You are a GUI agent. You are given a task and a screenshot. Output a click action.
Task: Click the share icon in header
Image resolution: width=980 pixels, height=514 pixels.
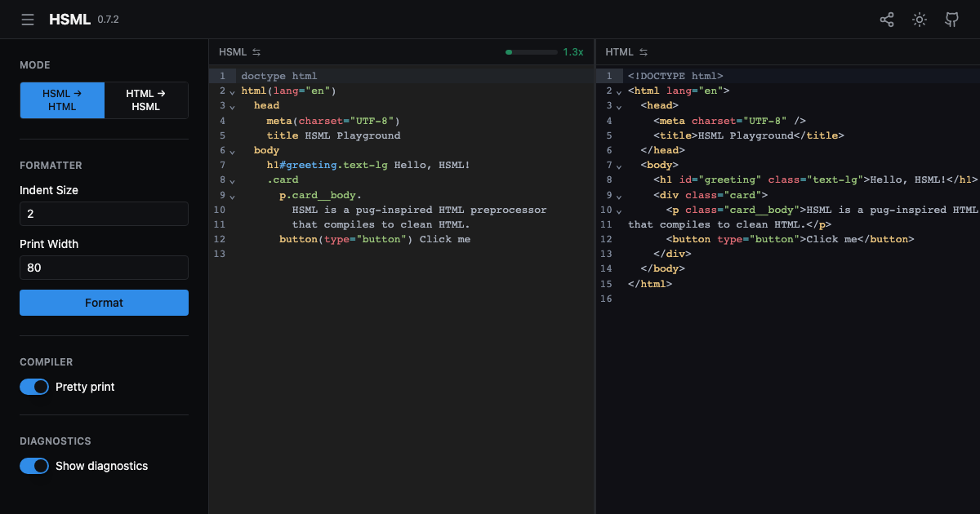887,20
